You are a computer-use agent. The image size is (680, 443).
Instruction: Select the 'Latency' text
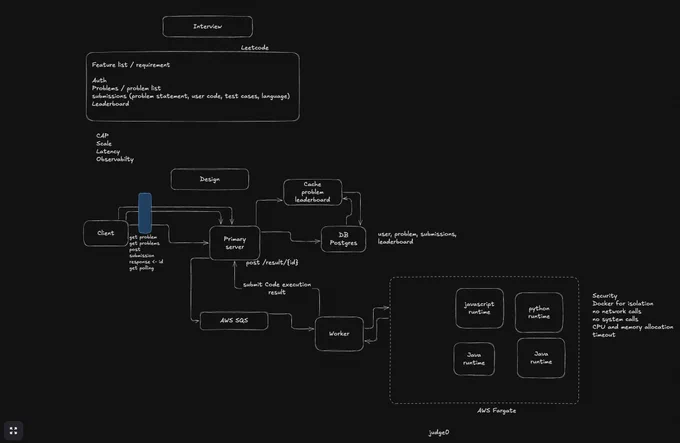[108, 151]
